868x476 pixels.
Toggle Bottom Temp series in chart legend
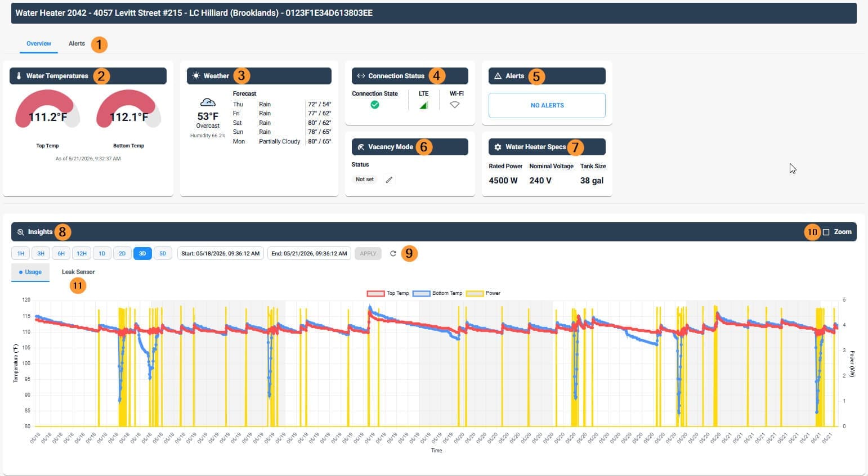point(437,293)
